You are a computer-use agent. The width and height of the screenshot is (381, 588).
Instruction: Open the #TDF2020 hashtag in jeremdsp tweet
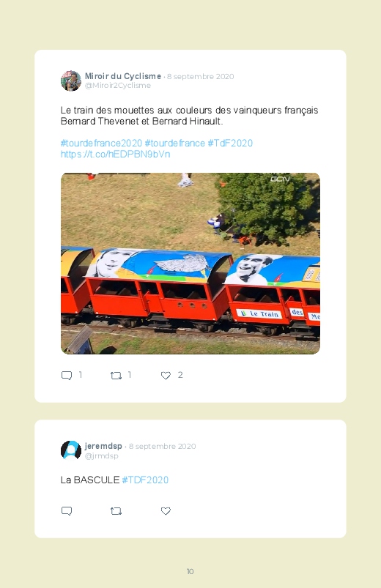coord(145,480)
